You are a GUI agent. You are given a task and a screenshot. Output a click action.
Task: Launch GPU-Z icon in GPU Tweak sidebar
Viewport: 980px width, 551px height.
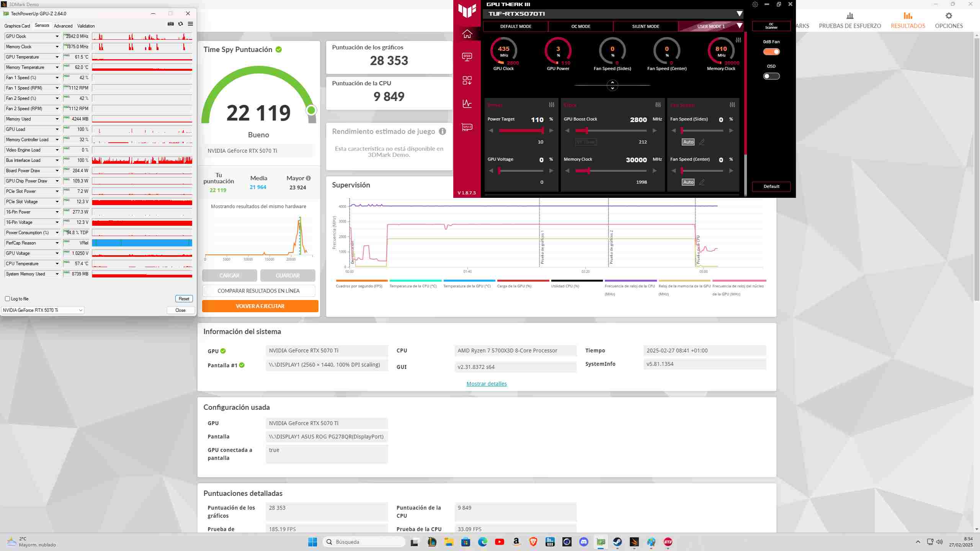[467, 127]
